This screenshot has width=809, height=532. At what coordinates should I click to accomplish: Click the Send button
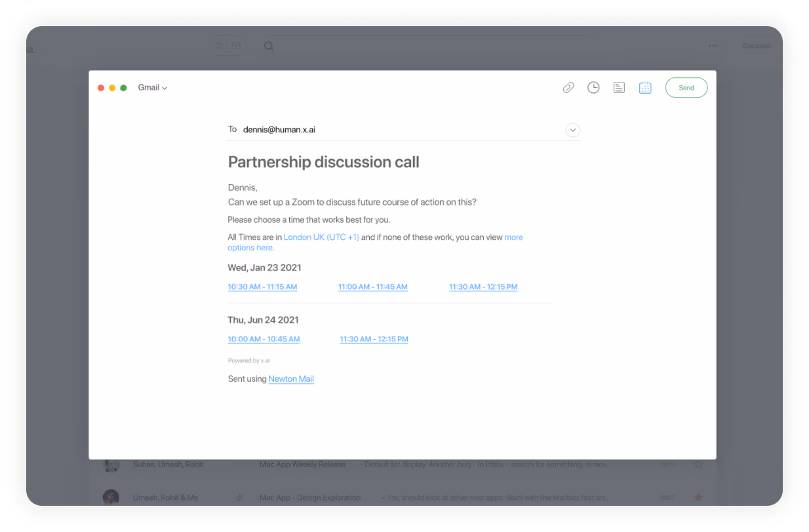(686, 87)
